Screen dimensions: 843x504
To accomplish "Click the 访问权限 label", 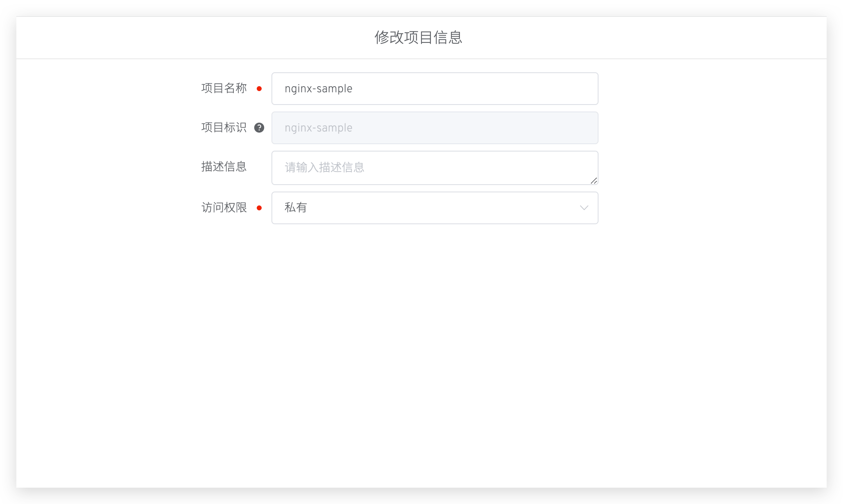I will tap(224, 207).
